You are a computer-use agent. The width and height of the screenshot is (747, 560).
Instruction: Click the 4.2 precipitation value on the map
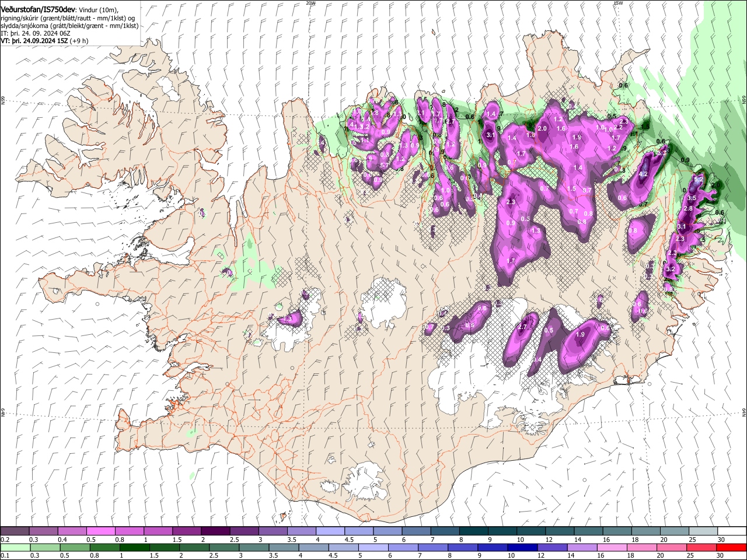click(644, 174)
